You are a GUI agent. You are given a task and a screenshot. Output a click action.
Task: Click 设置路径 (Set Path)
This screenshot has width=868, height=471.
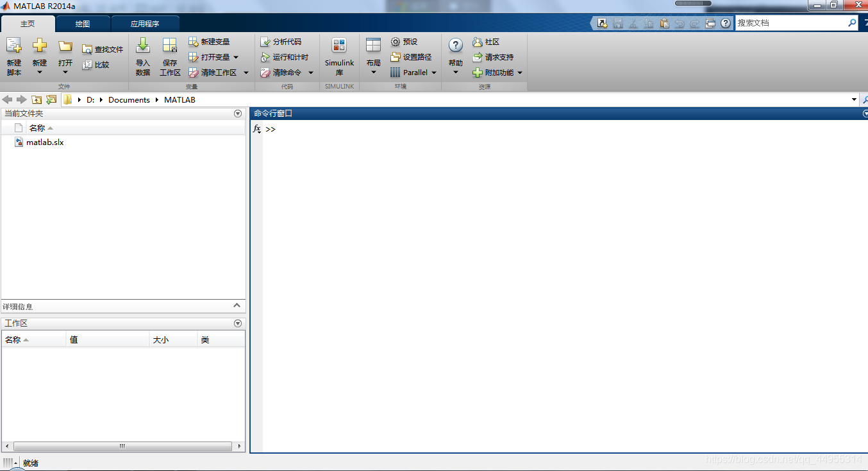pyautogui.click(x=411, y=57)
